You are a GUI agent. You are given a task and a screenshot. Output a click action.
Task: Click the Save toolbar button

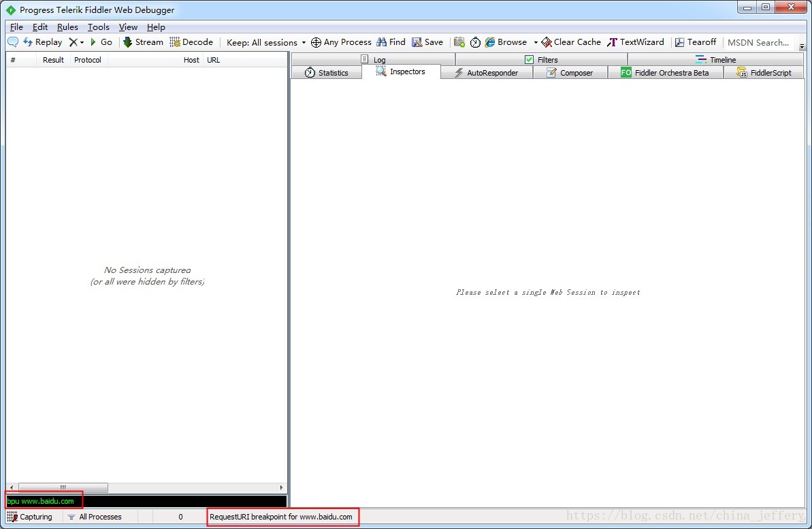[x=427, y=42]
